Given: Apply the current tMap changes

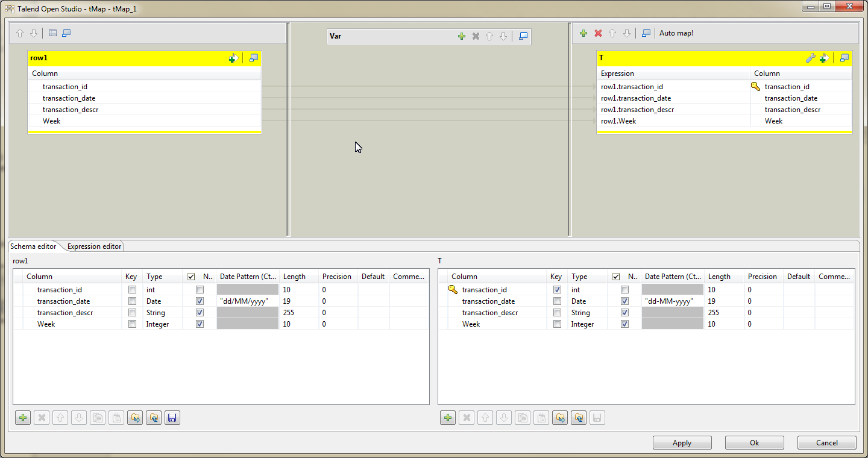Looking at the screenshot, I should click(682, 442).
